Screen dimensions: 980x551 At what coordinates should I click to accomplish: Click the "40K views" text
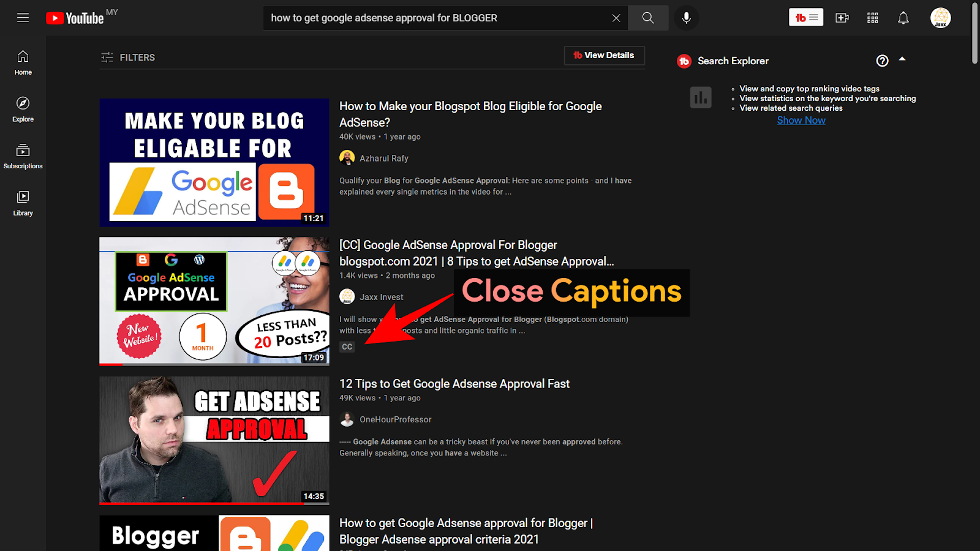[358, 137]
